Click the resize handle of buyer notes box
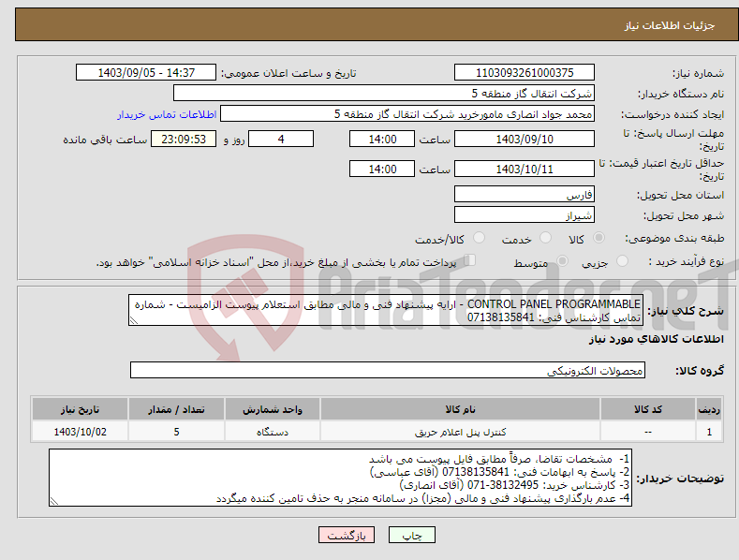 click(54, 501)
